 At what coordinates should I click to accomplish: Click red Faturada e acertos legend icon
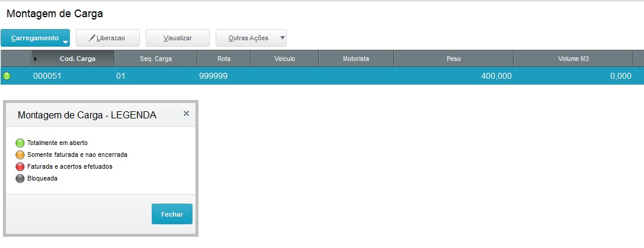[x=20, y=167]
